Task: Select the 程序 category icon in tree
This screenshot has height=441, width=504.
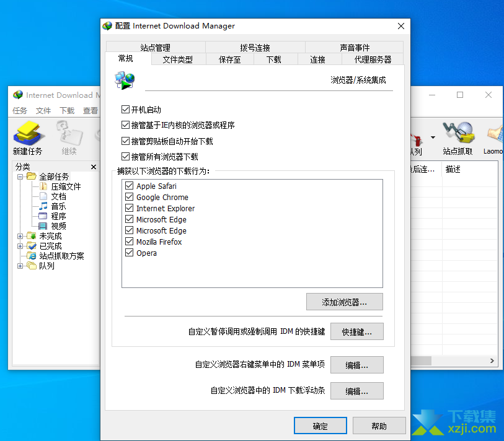Action: pos(43,216)
